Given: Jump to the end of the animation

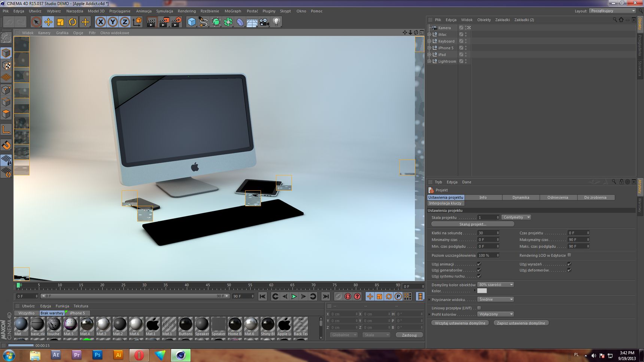Looking at the screenshot, I should [x=326, y=297].
